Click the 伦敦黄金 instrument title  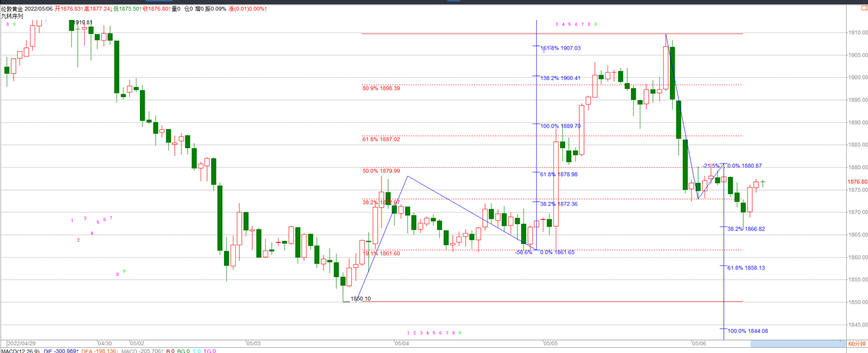[12, 9]
